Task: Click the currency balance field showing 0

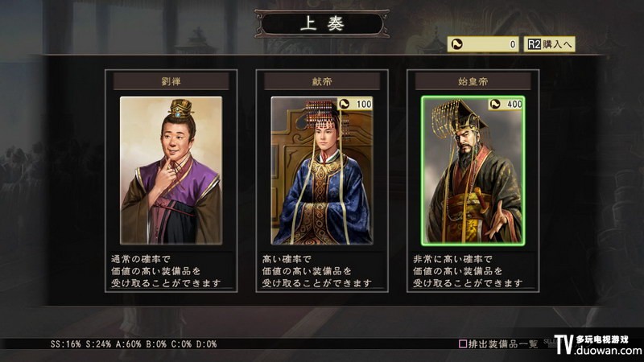Action: point(483,44)
